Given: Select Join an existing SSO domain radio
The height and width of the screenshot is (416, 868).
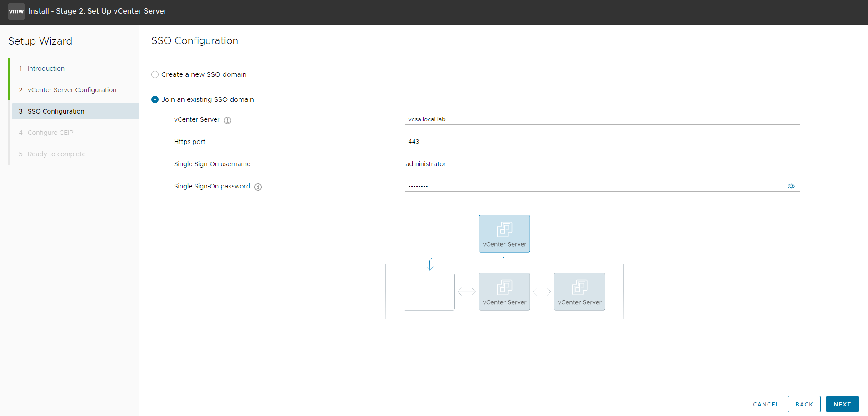Looking at the screenshot, I should (x=155, y=99).
